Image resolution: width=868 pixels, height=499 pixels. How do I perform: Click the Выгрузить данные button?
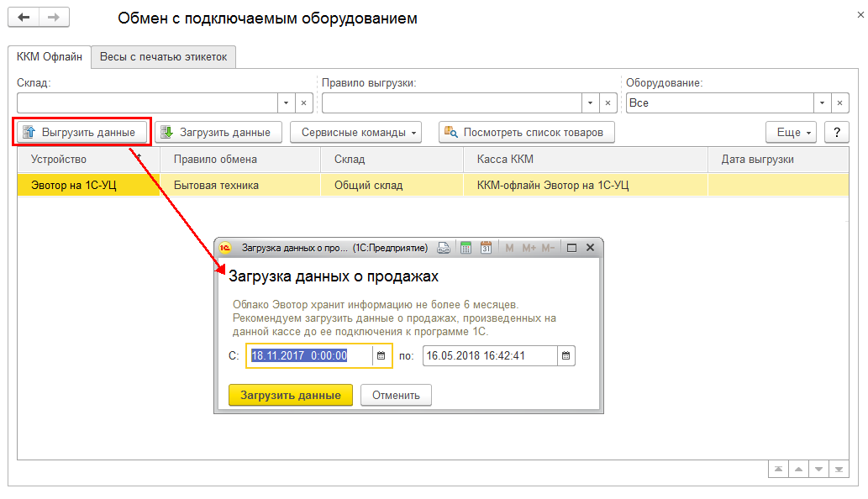(x=82, y=132)
